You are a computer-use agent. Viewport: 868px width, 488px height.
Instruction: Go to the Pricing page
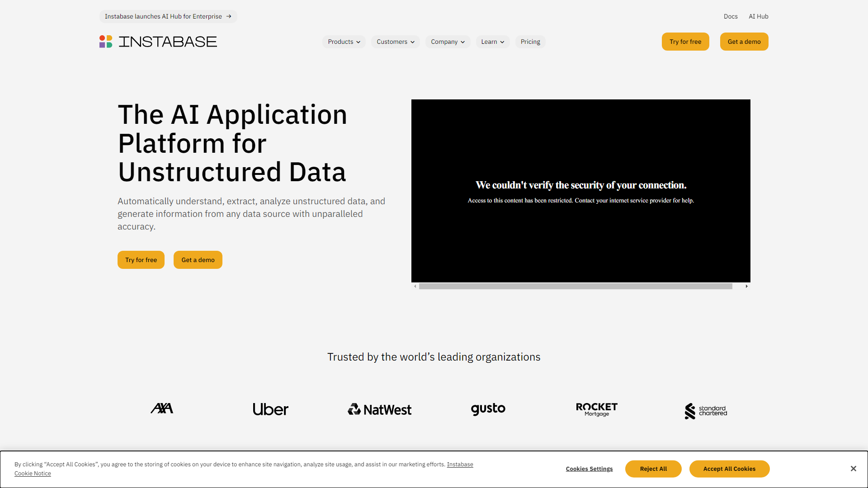point(530,42)
